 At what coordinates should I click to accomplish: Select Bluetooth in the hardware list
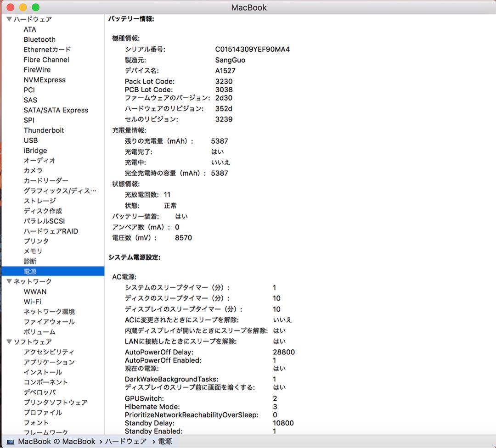point(39,39)
